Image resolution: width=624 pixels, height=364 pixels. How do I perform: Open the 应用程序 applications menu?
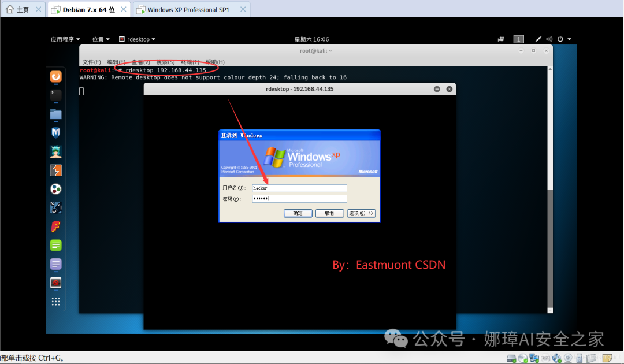pyautogui.click(x=65, y=39)
